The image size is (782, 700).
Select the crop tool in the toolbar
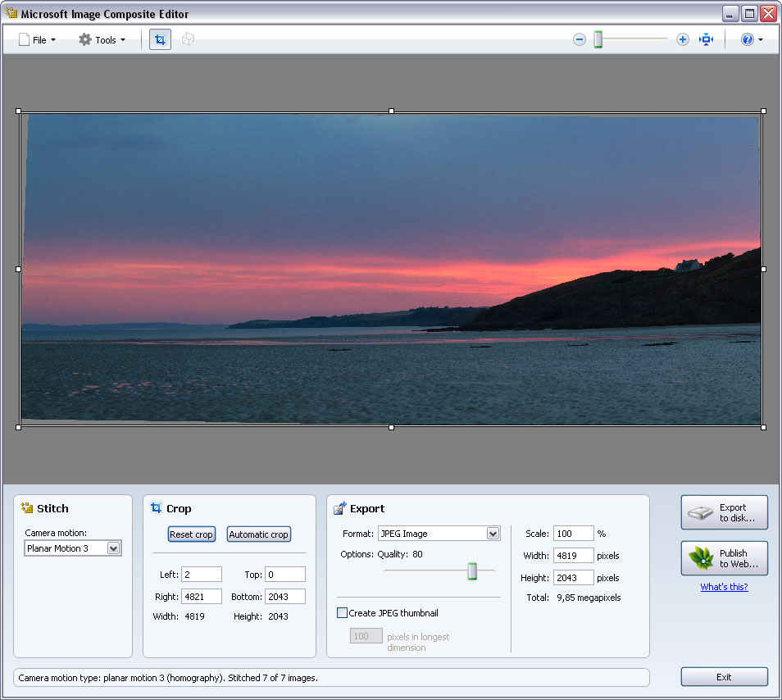160,39
